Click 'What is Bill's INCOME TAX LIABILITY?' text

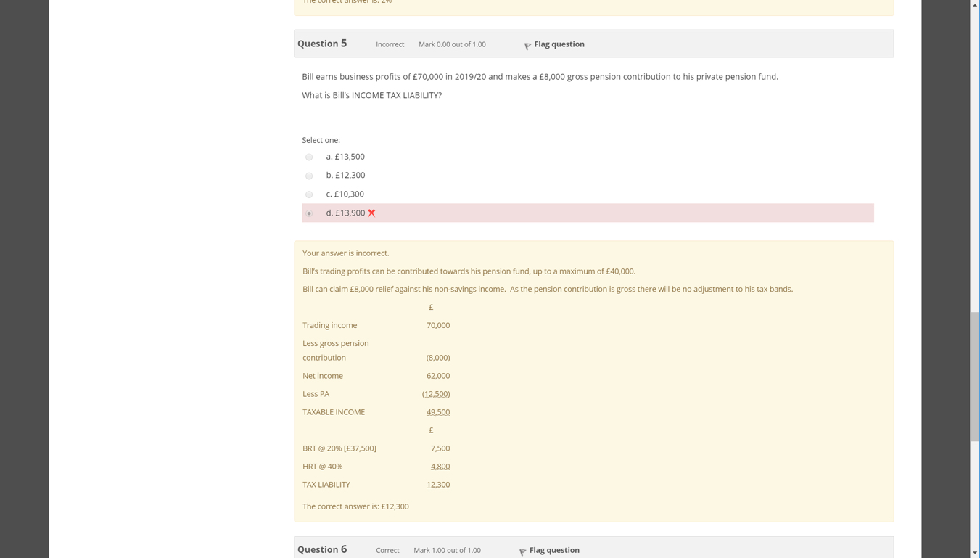(372, 95)
